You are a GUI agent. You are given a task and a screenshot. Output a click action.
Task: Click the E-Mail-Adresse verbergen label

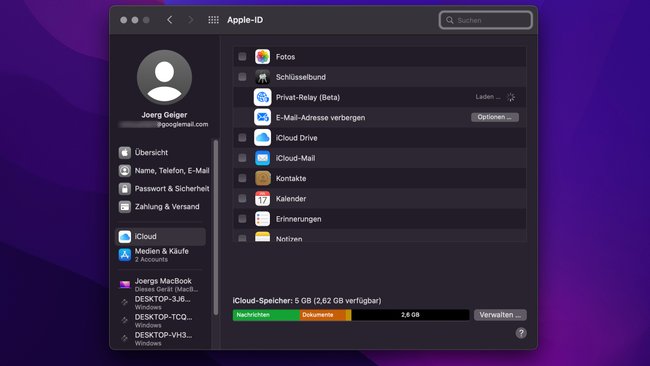[320, 118]
